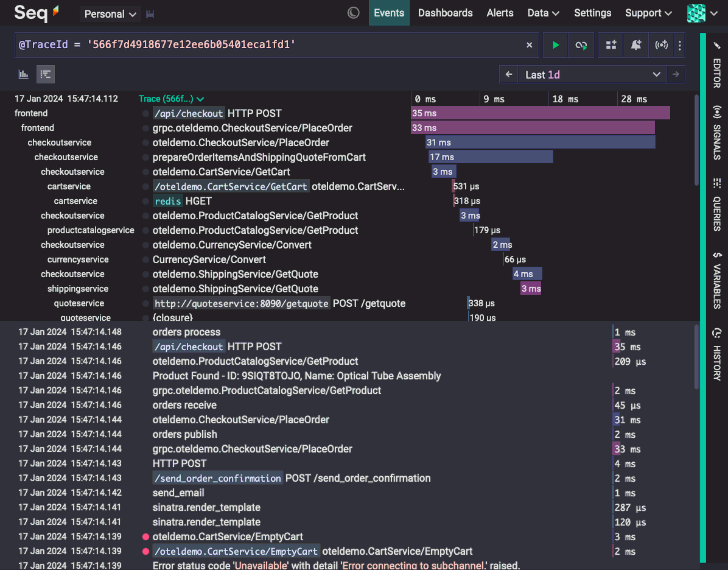Open the VARIABLES side panel
The image size is (728, 570).
(717, 280)
